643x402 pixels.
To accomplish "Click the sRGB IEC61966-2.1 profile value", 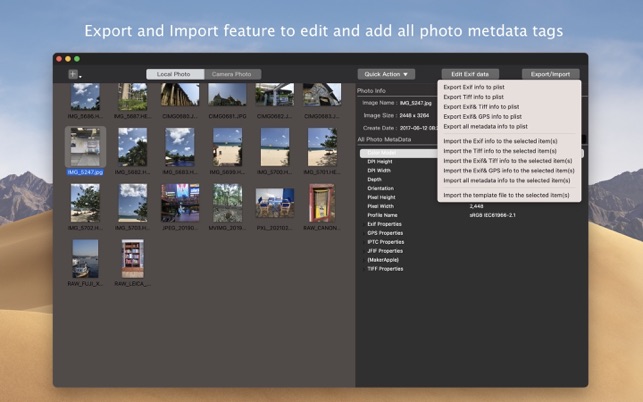I will (493, 215).
